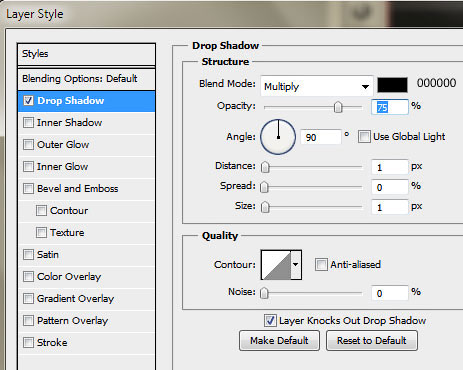Click the Opacity slider handle
463x370 pixels.
coord(338,107)
